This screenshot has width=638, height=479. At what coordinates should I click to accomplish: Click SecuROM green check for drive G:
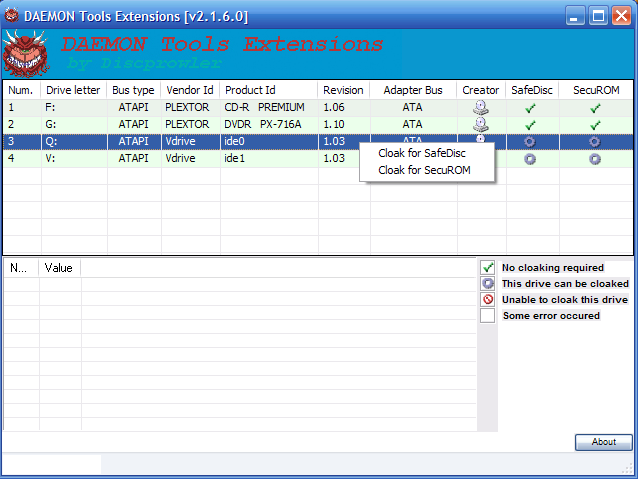click(x=595, y=125)
